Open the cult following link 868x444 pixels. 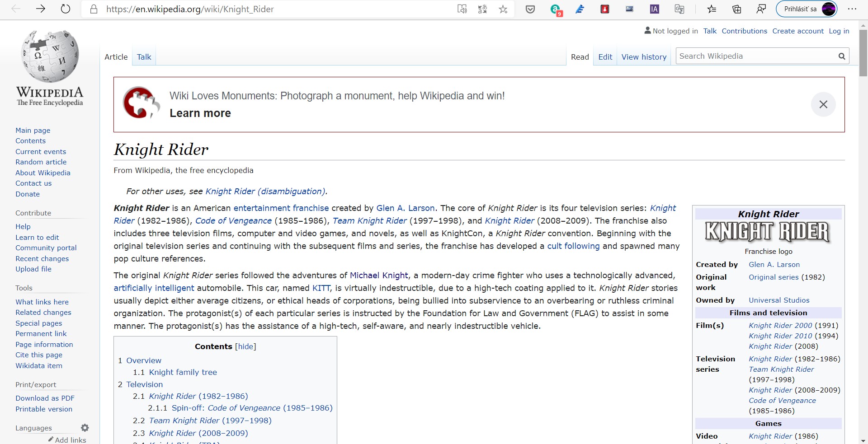pos(573,246)
